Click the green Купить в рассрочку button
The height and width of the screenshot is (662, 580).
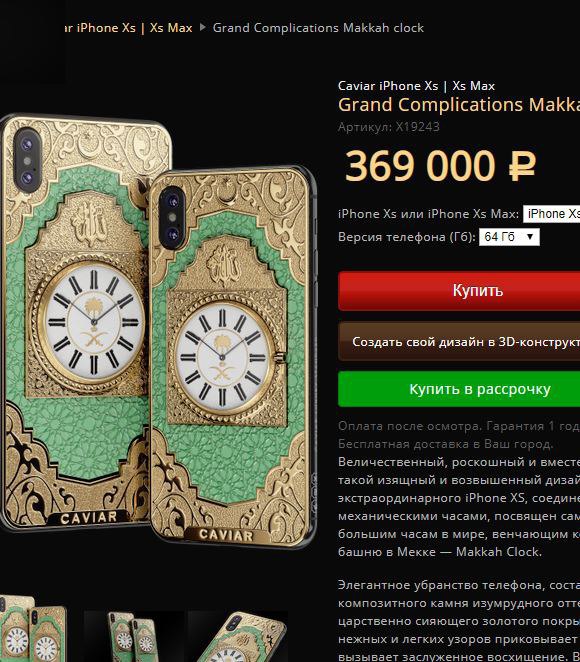459,389
